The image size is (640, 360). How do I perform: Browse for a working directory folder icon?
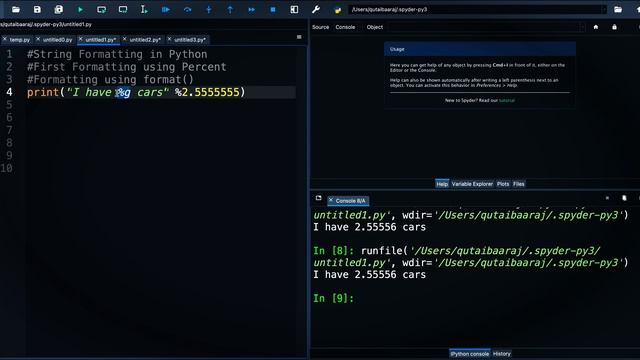pos(618,9)
